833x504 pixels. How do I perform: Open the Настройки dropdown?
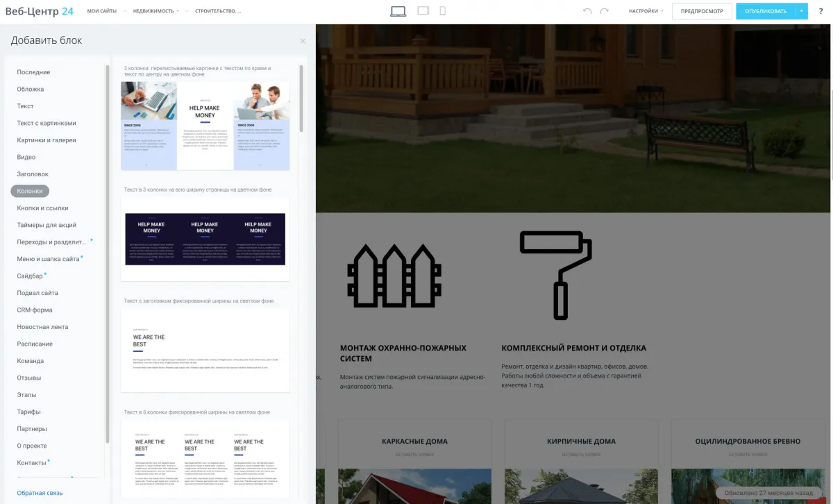(646, 11)
